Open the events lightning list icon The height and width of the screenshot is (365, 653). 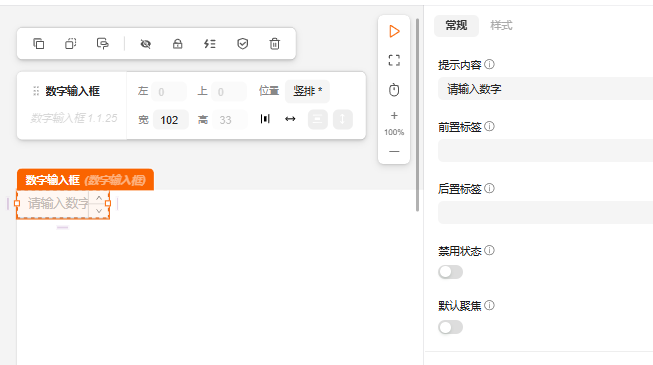(209, 44)
